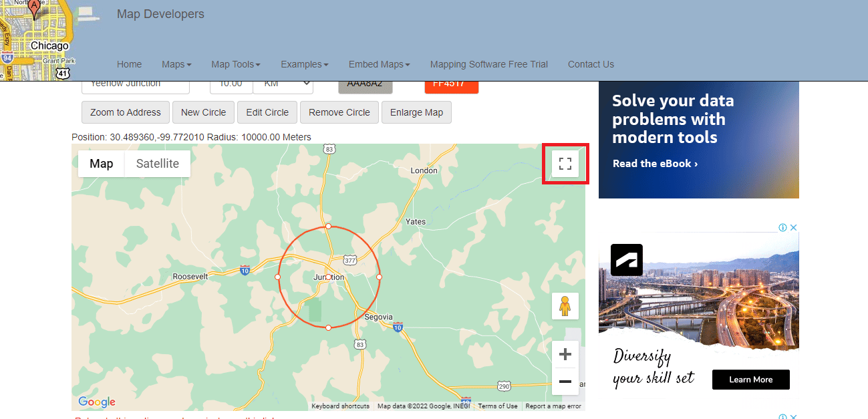The image size is (868, 419).
Task: Open fullscreen view of the map
Action: (565, 163)
